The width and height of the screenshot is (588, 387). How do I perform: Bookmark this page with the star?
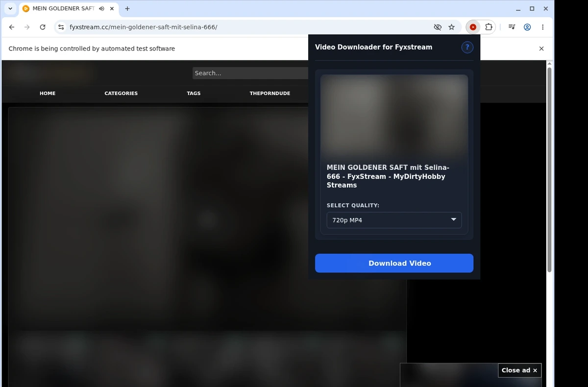452,27
